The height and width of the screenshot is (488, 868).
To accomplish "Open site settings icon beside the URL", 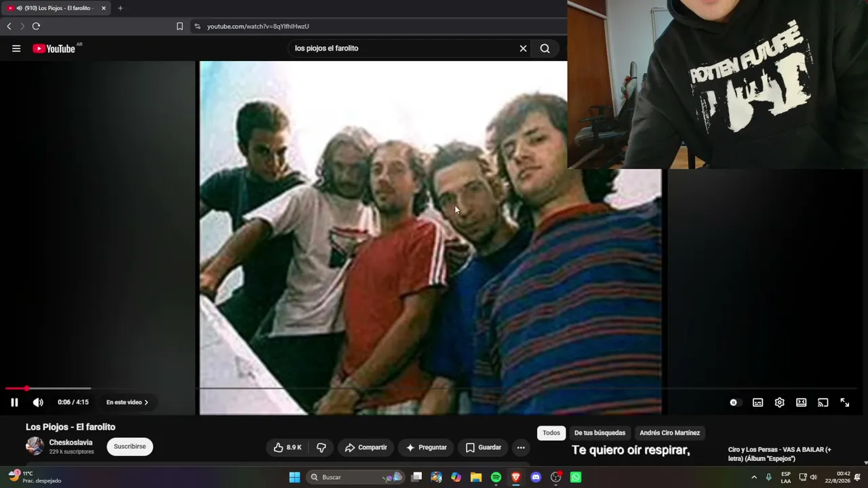I will (197, 26).
